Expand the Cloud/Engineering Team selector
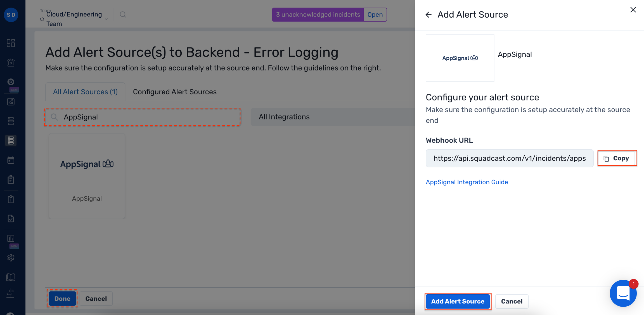Screen dimensions: 644x315 point(74,19)
